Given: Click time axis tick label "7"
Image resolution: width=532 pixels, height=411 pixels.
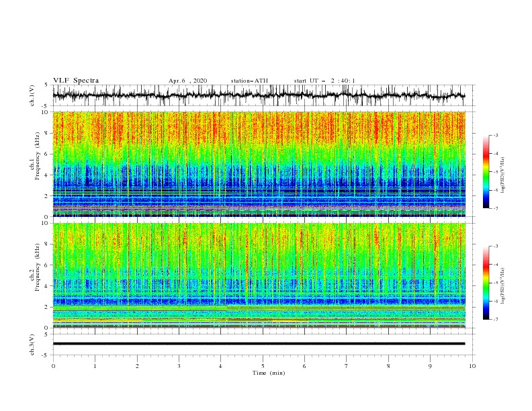Looking at the screenshot, I should (x=347, y=366).
